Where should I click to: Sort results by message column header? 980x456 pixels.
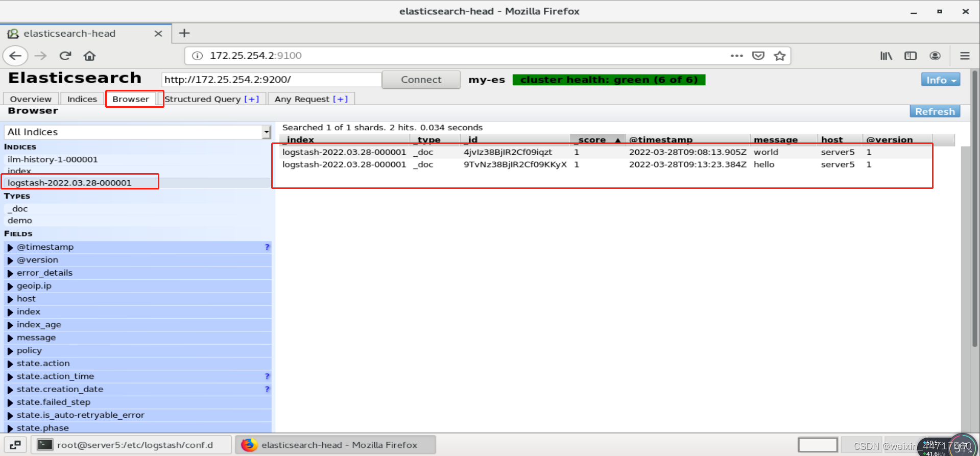(x=783, y=139)
